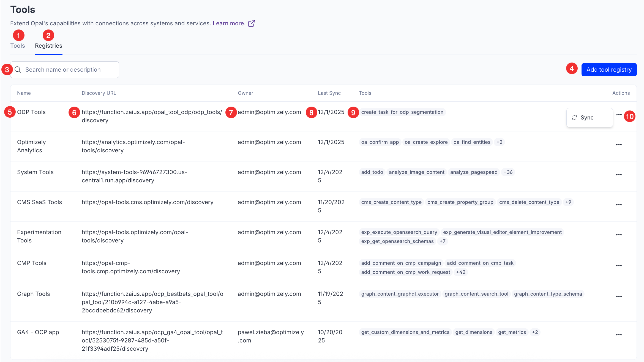Click the search magnifier icon
This screenshot has width=644, height=362.
coord(18,70)
